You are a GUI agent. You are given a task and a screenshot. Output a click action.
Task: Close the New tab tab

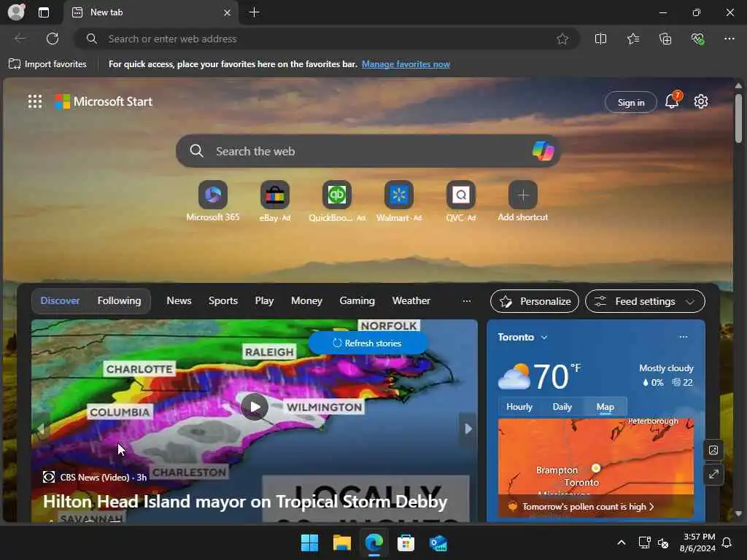(228, 13)
